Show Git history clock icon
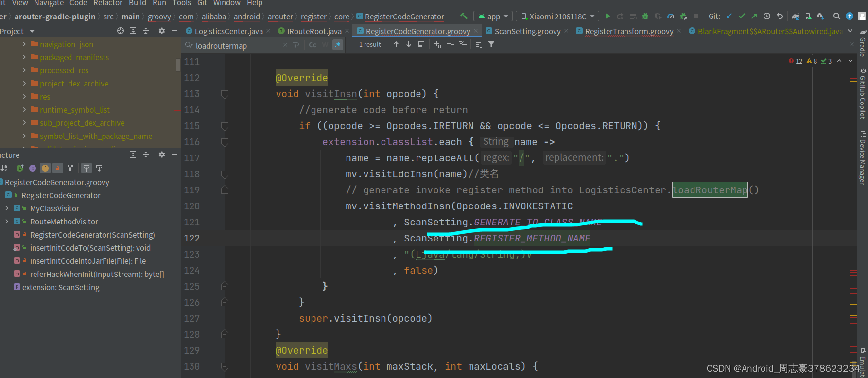The height and width of the screenshot is (378, 868). pos(767,16)
